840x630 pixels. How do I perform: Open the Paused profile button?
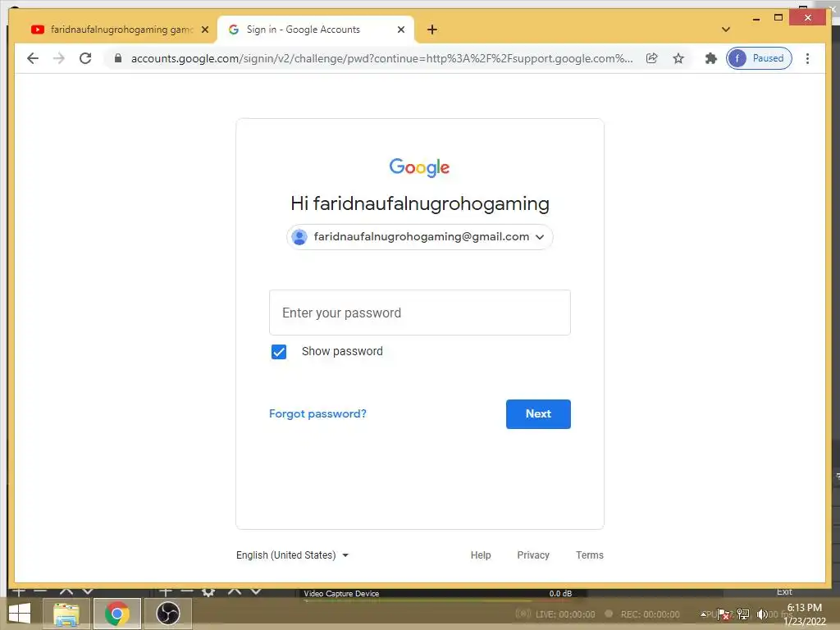pos(759,58)
